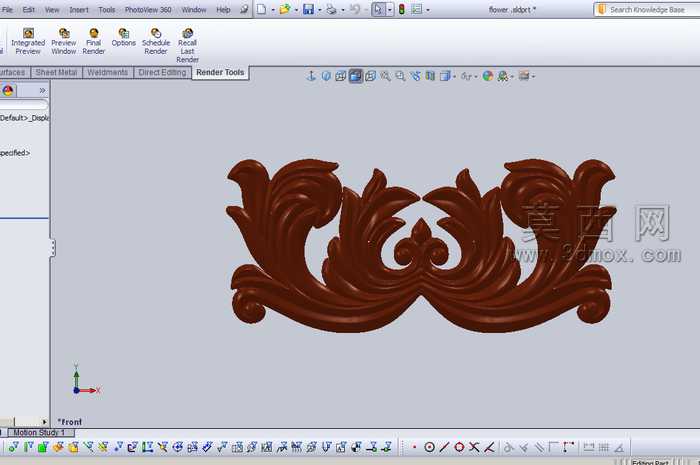Toggle the first selection filter icon

[13, 447]
